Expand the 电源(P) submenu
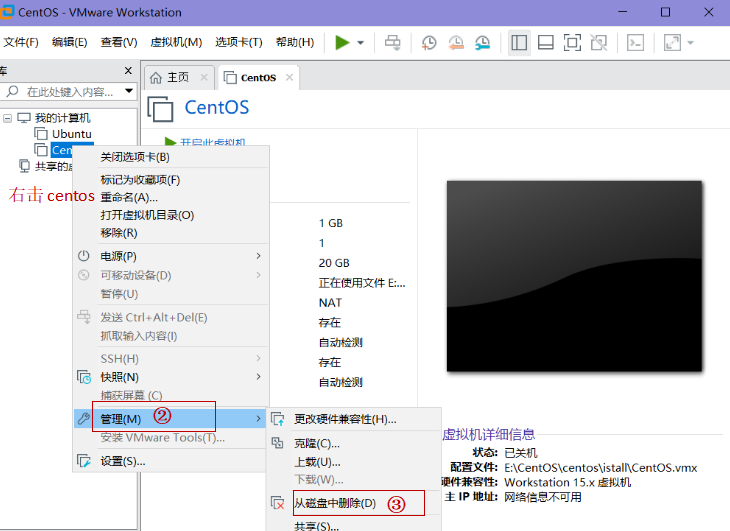The image size is (730, 531). click(171, 256)
